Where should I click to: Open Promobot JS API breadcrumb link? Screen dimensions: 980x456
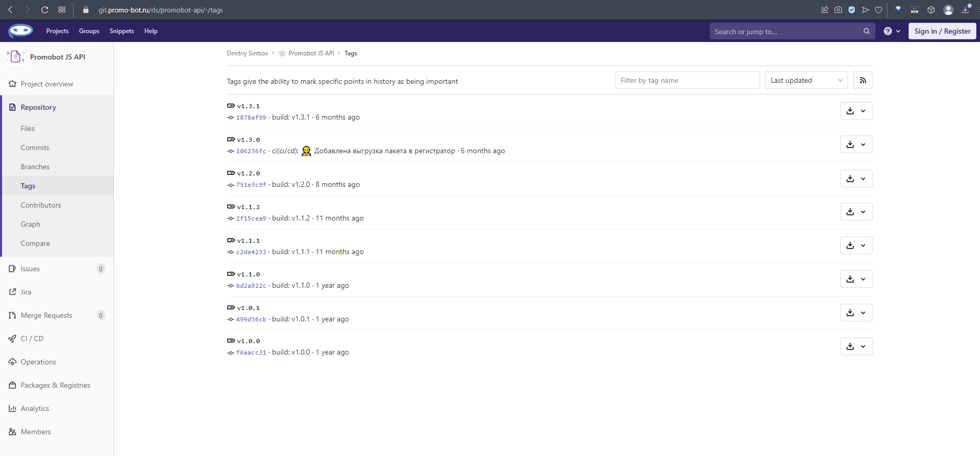[x=311, y=53]
